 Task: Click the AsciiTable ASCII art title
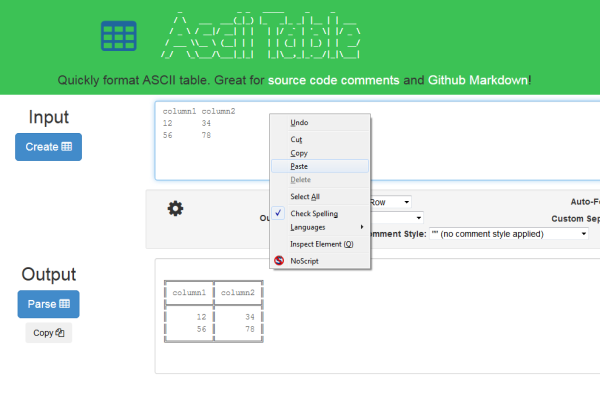coord(261,37)
